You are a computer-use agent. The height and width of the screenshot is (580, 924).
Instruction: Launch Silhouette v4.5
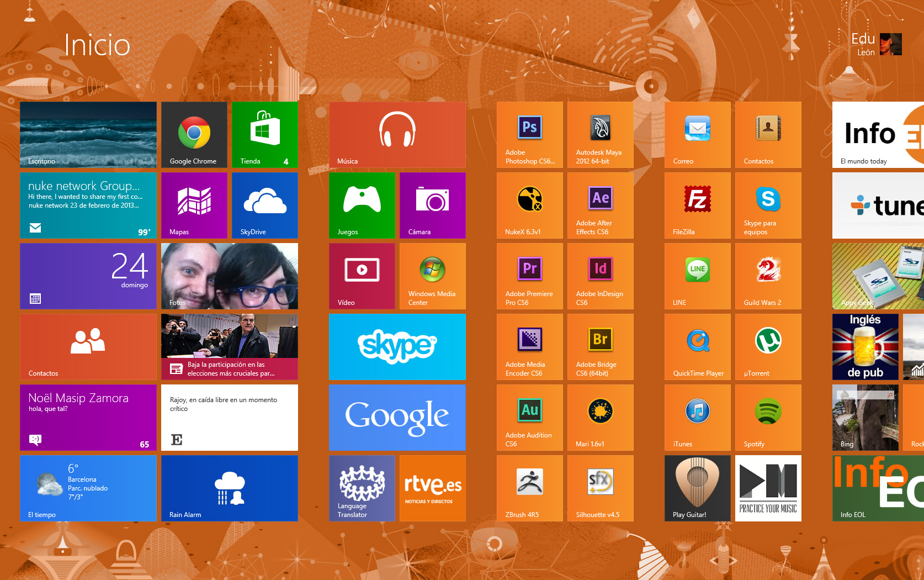pyautogui.click(x=600, y=488)
